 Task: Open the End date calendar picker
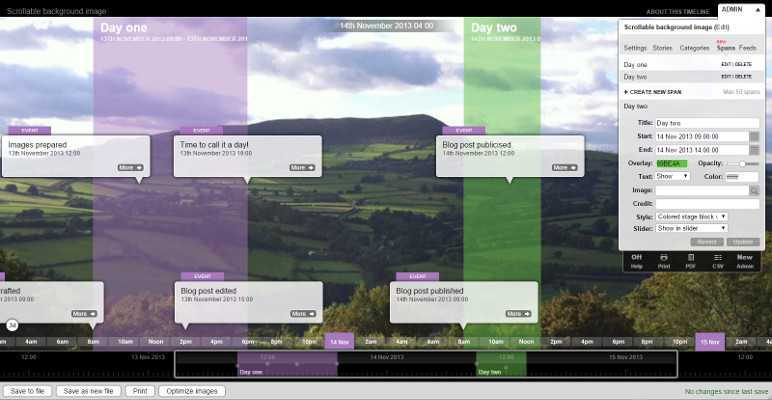[x=754, y=150]
